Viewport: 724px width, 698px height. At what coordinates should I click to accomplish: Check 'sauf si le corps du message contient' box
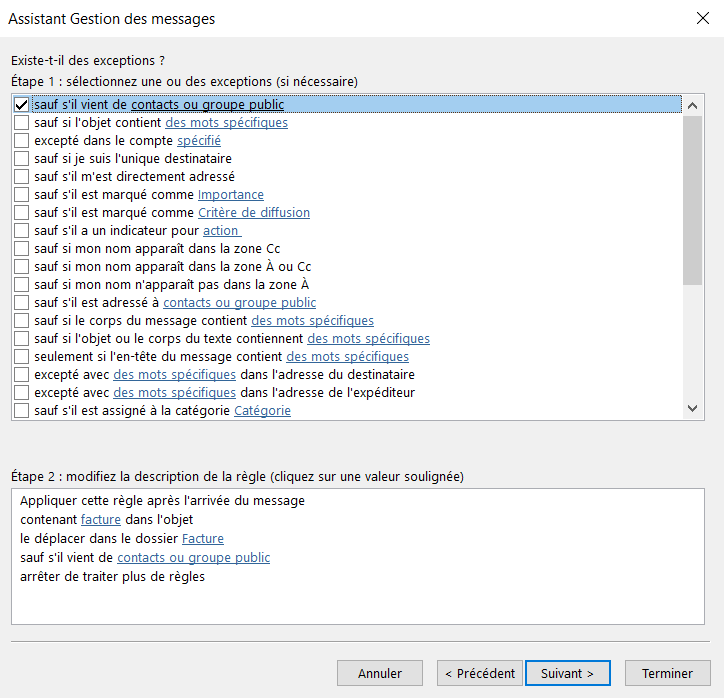(21, 321)
